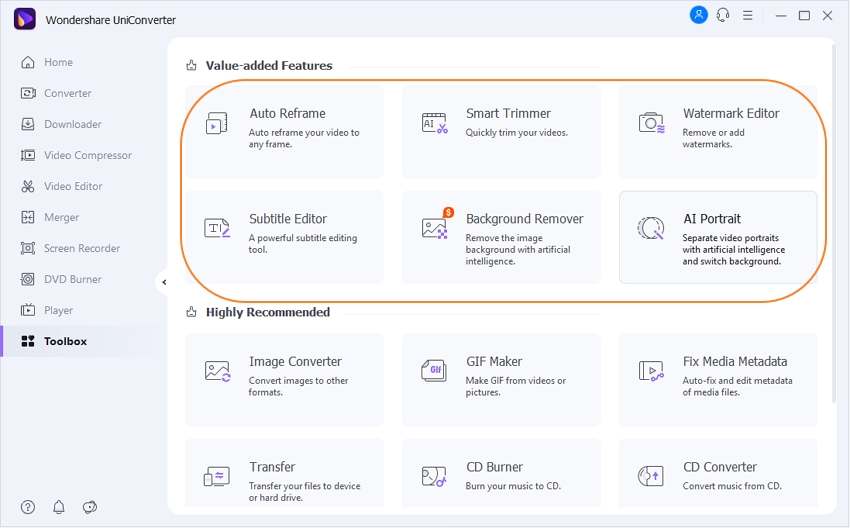This screenshot has width=850, height=528.
Task: Open the Auto Reframe tool icon
Action: 216,123
